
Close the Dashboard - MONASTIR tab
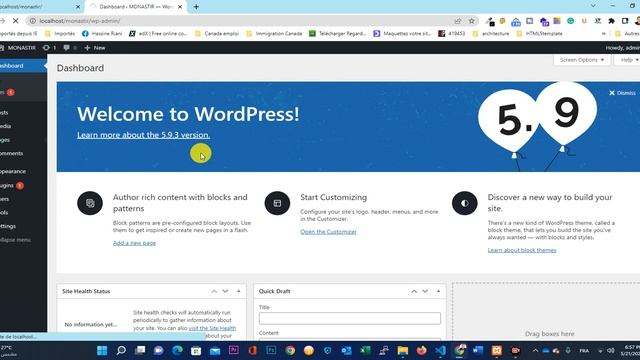pyautogui.click(x=180, y=7)
